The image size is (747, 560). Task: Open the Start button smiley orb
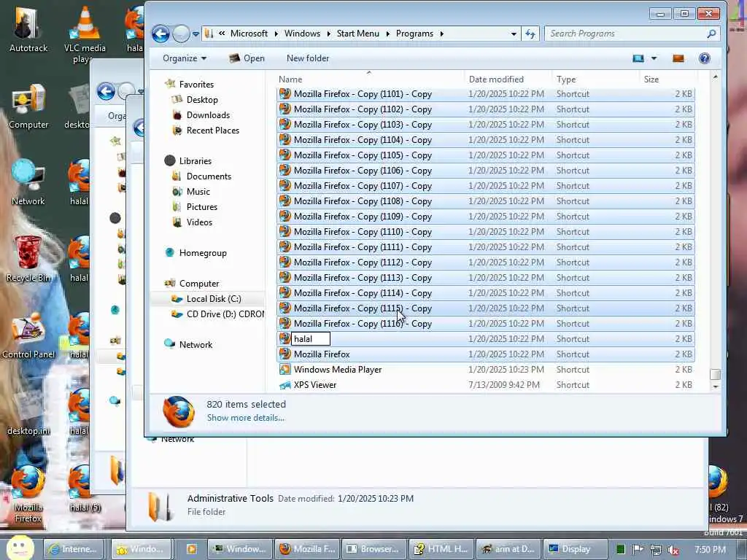click(x=20, y=548)
